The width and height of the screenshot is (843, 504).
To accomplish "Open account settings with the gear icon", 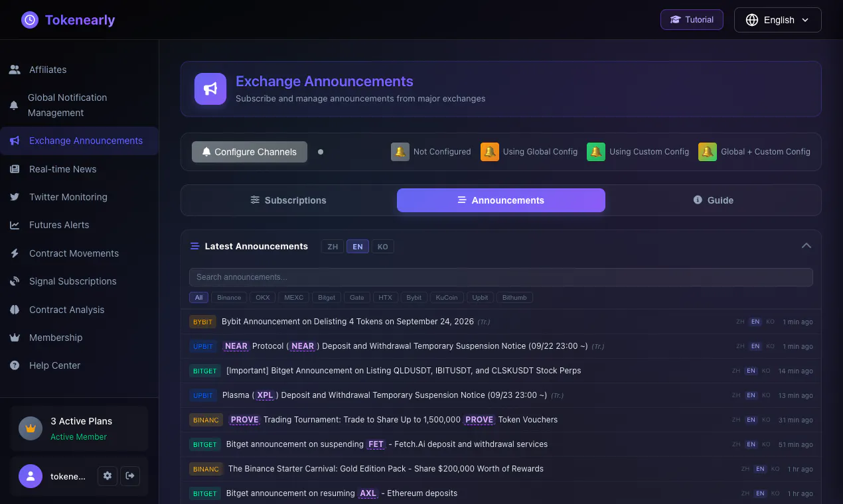I will (108, 476).
